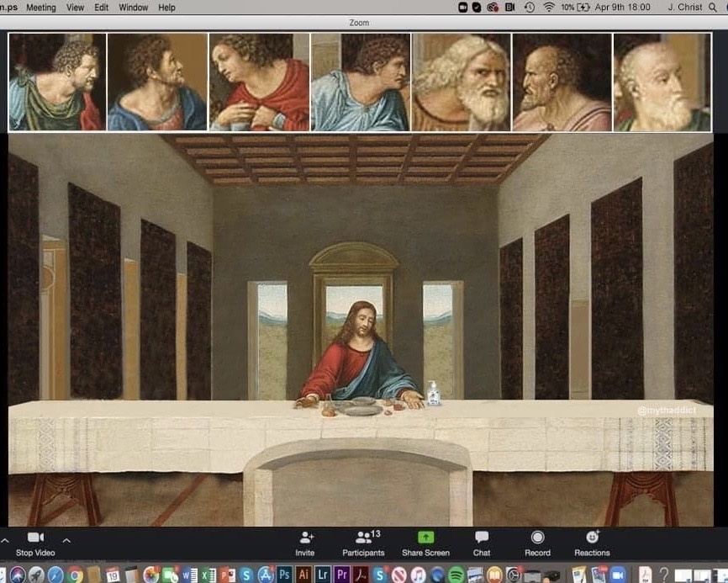Open the Meeting menu

(41, 7)
